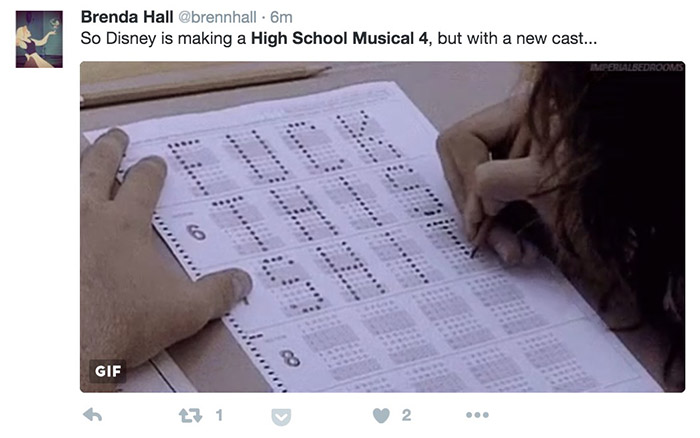This screenshot has height=438, width=700.
Task: Click the Brenda Hall display name
Action: click(127, 18)
